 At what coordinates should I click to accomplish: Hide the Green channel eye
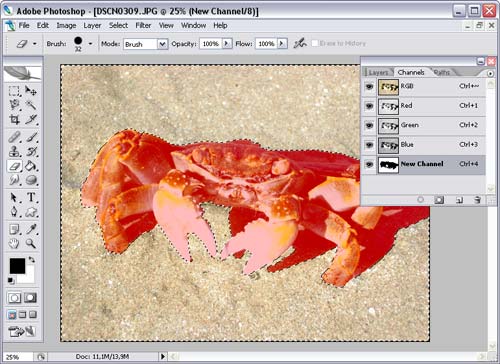point(369,126)
